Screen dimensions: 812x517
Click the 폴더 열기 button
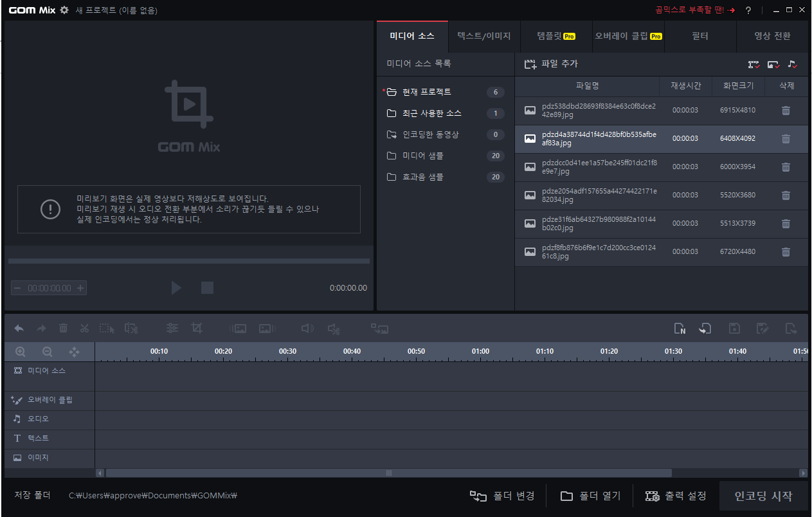coord(590,496)
